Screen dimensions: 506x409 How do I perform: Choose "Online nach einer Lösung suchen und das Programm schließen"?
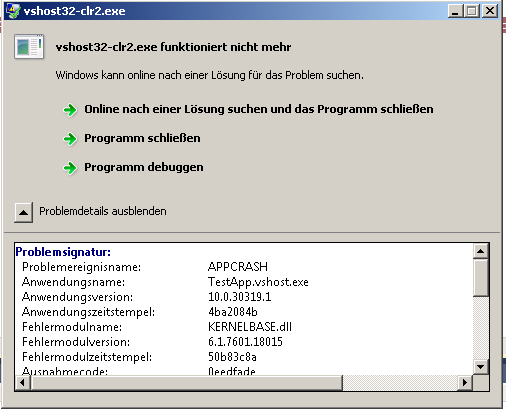click(259, 109)
